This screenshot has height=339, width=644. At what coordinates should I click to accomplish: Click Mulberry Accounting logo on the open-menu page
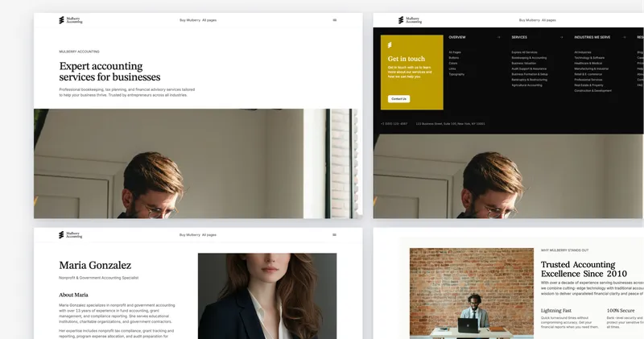410,20
